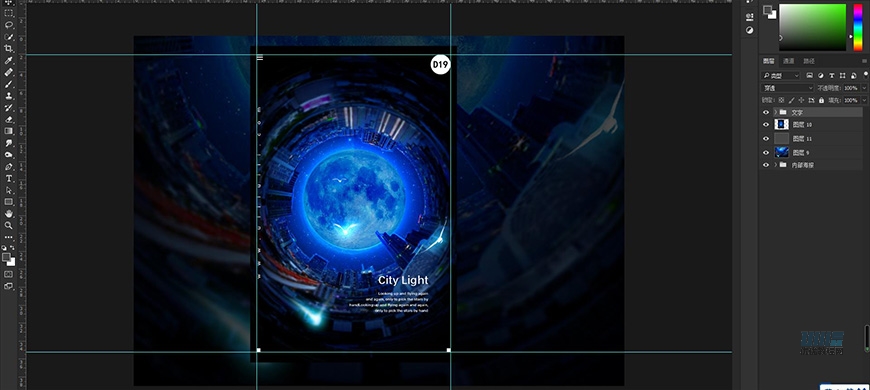
Task: Click the toolbar foreground color square
Action: coord(7,257)
